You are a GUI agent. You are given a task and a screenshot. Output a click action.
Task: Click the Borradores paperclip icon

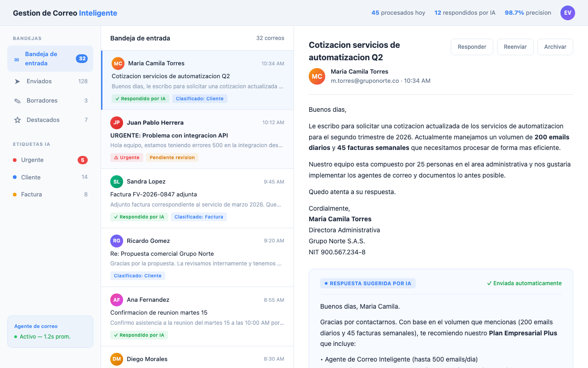pyautogui.click(x=17, y=100)
